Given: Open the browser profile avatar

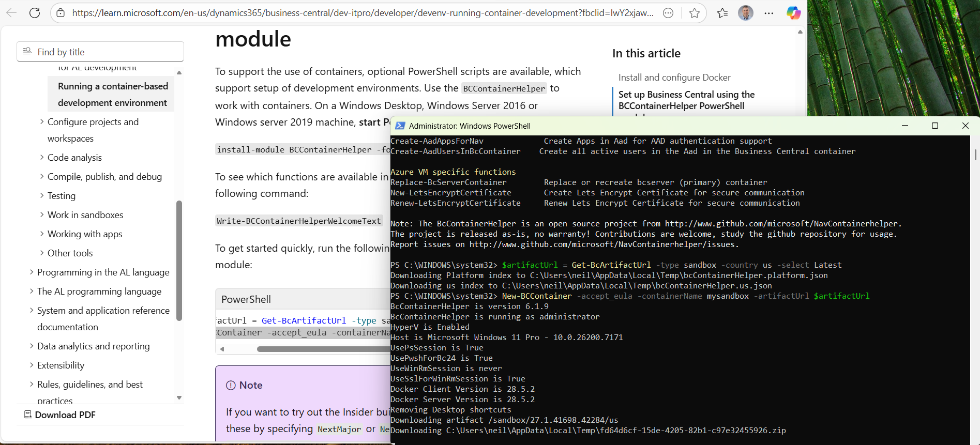Looking at the screenshot, I should [746, 13].
